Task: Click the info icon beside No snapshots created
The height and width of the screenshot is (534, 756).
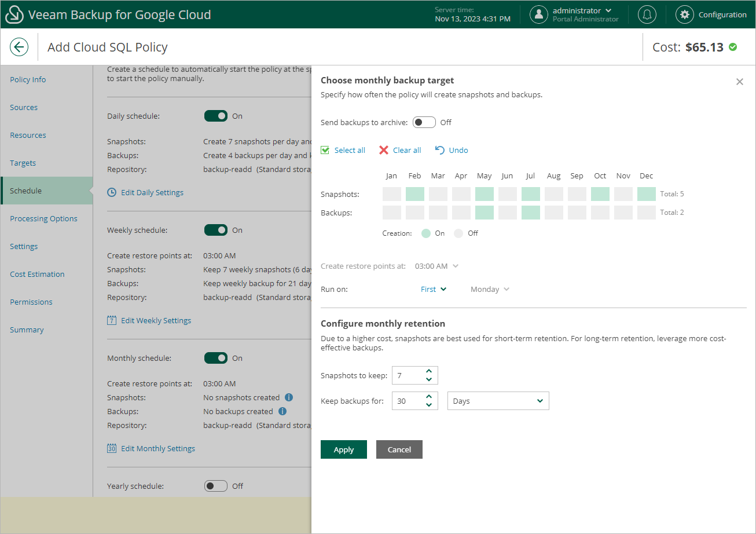Action: [x=289, y=397]
